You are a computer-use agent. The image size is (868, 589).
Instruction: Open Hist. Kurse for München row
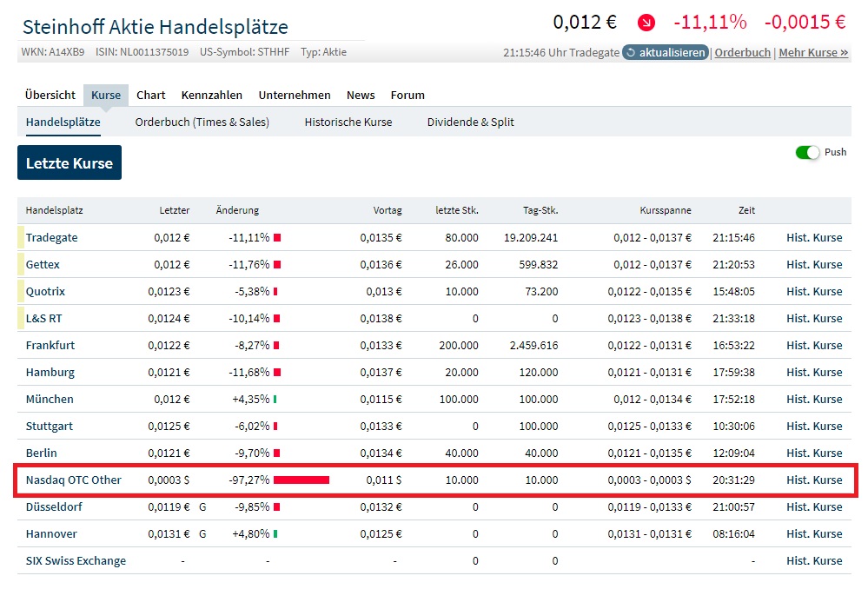click(x=814, y=399)
